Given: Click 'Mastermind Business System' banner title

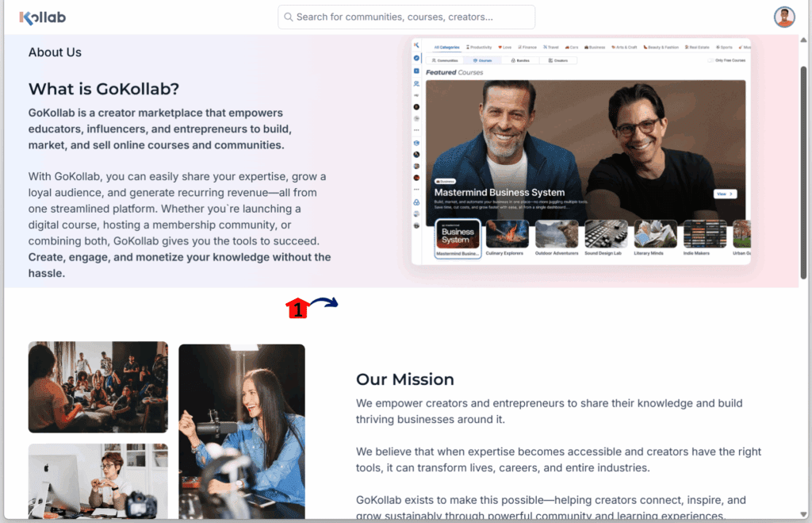Looking at the screenshot, I should pyautogui.click(x=500, y=192).
